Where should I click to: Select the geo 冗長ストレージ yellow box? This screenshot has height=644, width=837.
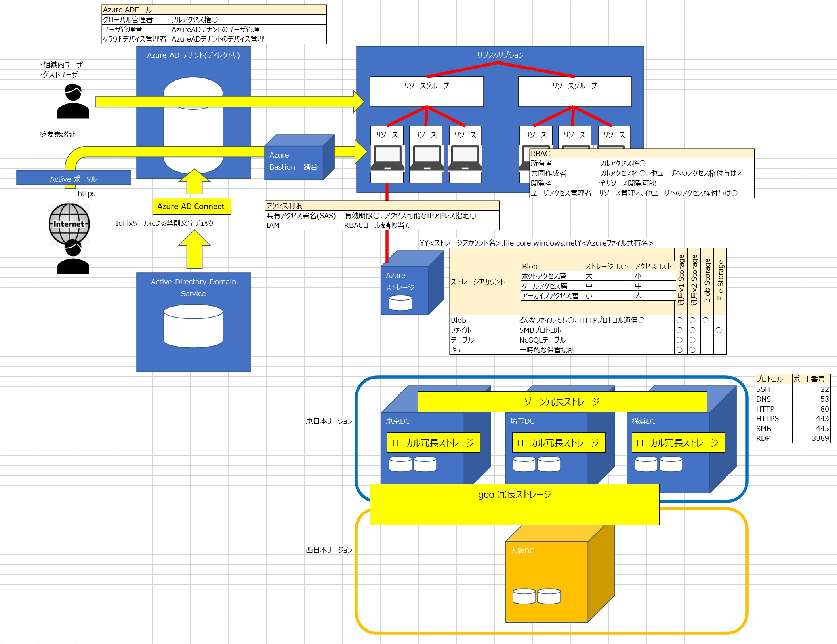click(x=515, y=505)
